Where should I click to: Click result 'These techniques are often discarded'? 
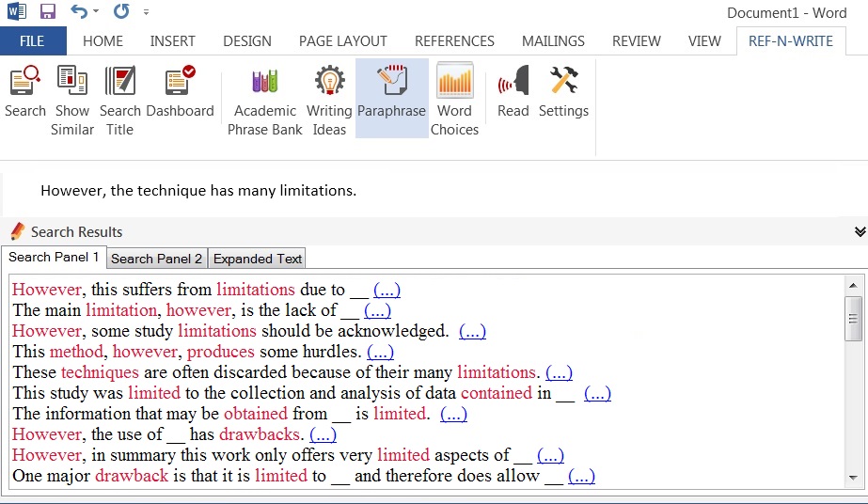[276, 372]
